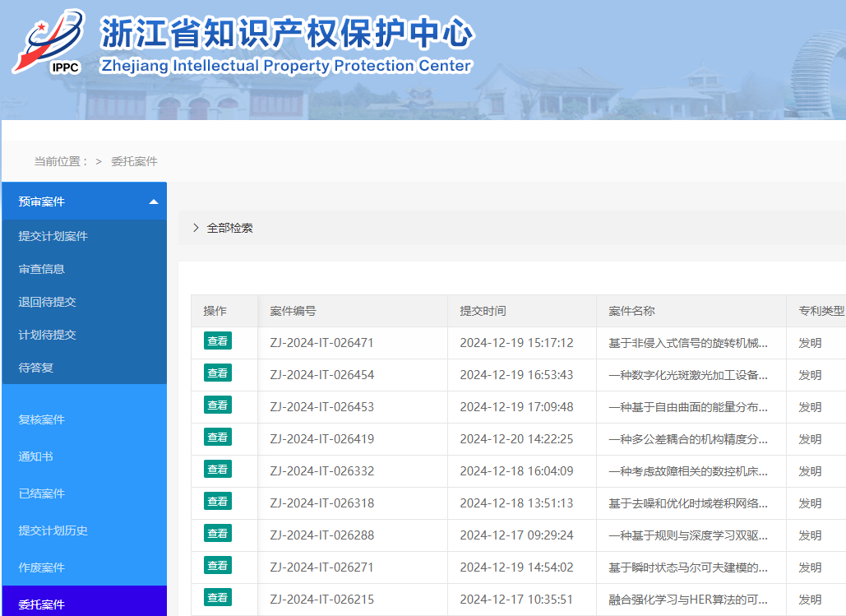The image size is (846, 616).
Task: Open 提交计划案件 in sidebar
Action: click(x=53, y=236)
